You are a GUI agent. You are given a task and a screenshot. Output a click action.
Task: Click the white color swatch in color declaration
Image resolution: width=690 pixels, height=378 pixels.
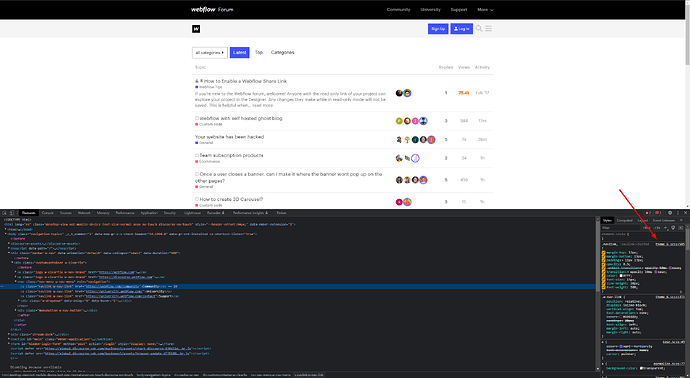[621, 276]
